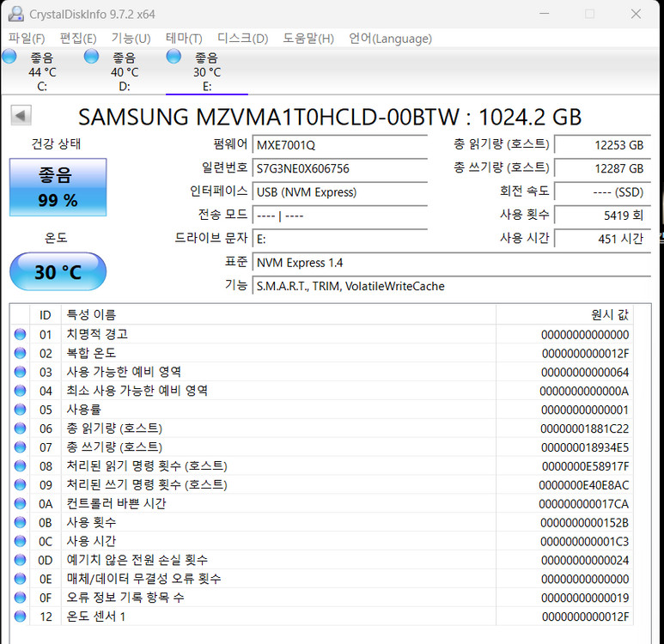Click the total host reads value 12253 GB
The height and width of the screenshot is (644, 664).
coord(602,145)
